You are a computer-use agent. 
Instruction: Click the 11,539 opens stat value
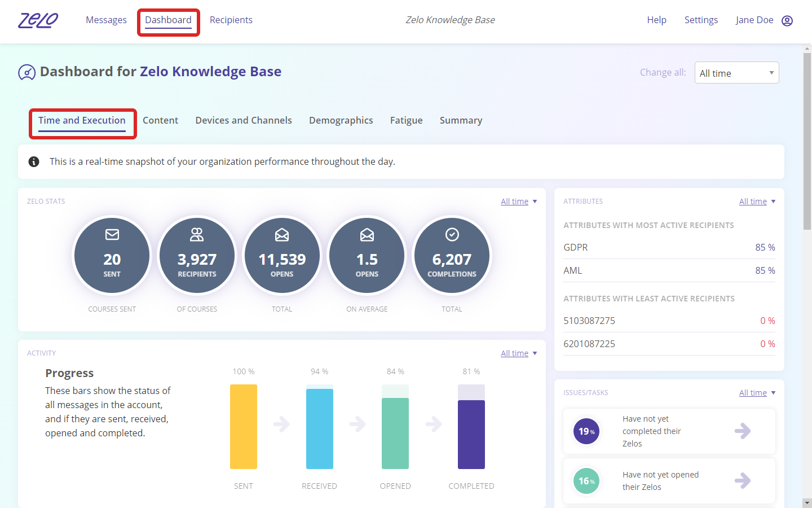pos(282,260)
